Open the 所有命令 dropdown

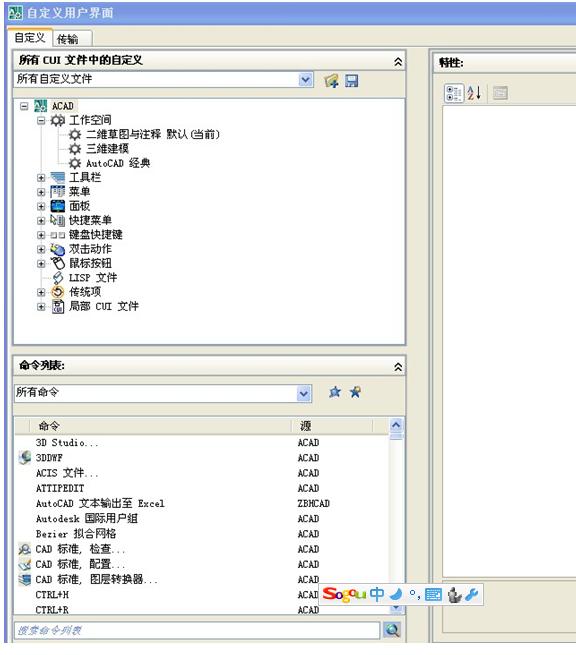tap(304, 393)
